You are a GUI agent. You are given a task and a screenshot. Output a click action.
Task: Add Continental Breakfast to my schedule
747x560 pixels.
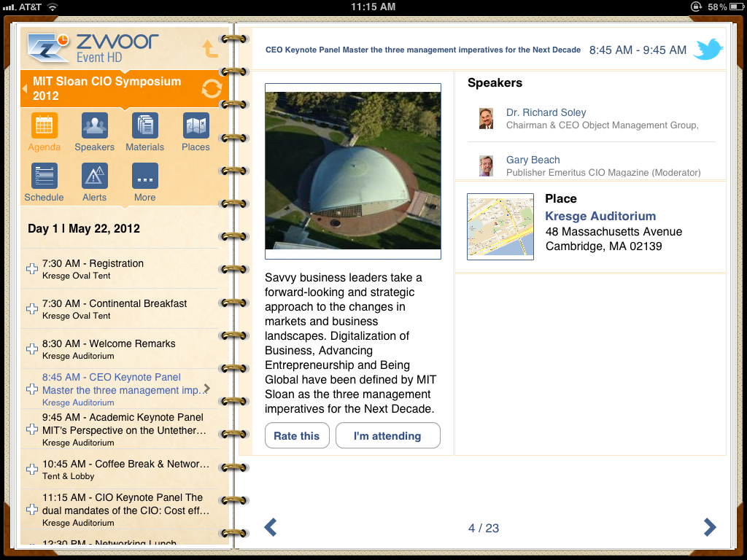pyautogui.click(x=32, y=308)
